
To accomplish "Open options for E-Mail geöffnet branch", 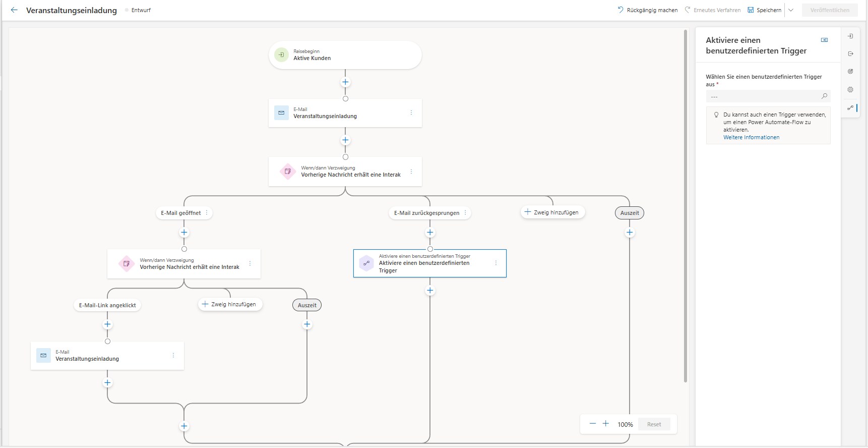I will 207,213.
